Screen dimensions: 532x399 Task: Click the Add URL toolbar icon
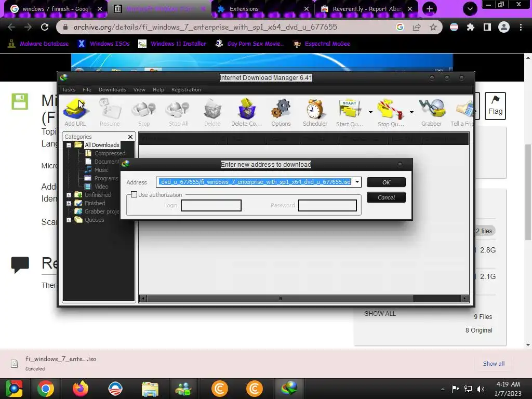[75, 113]
